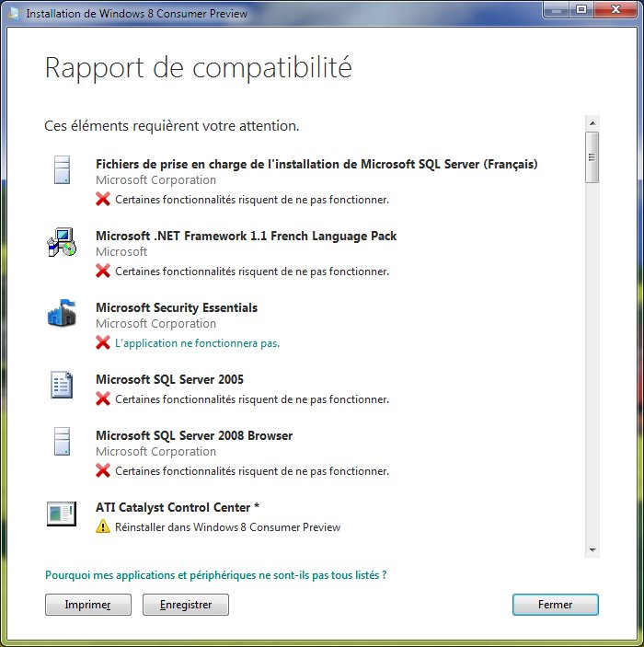Select "Microsoft SQL Server 2008 Browser" title
The width and height of the screenshot is (644, 647).
tap(194, 435)
